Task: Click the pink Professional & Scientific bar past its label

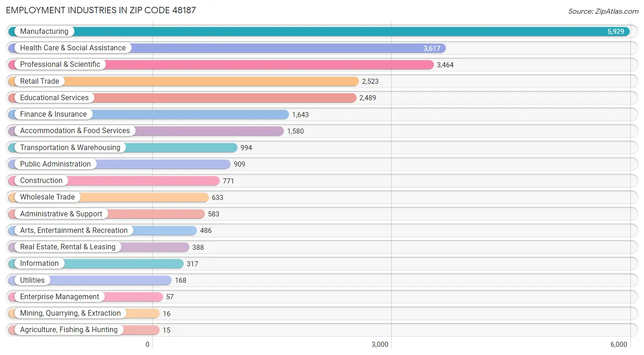Action: [x=270, y=65]
